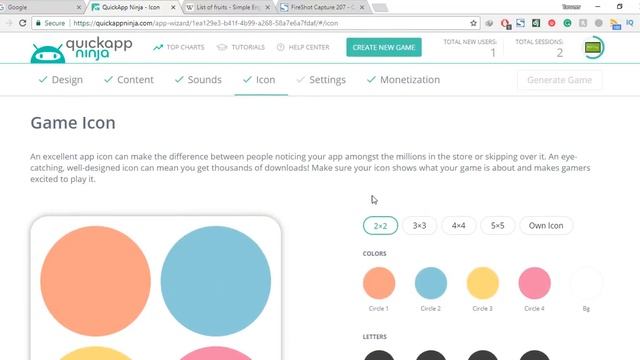Switch to List of fruits browser tab

point(227,7)
